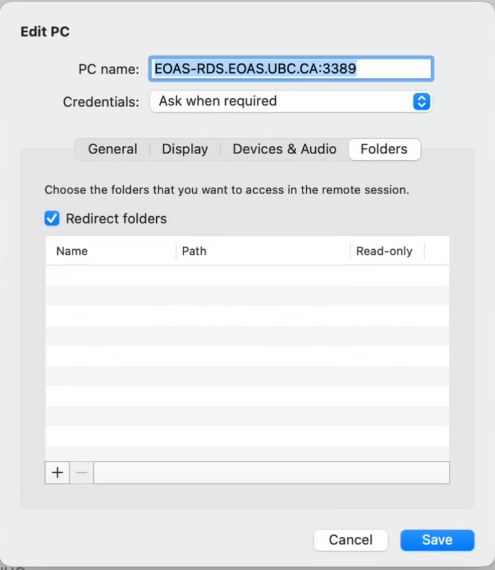
Task: Focus the PC name text field
Action: [x=291, y=68]
